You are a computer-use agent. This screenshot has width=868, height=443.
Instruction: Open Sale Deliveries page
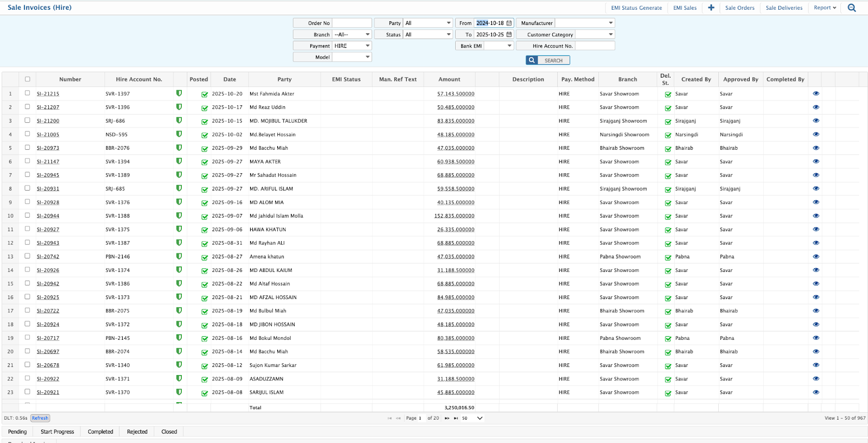784,8
